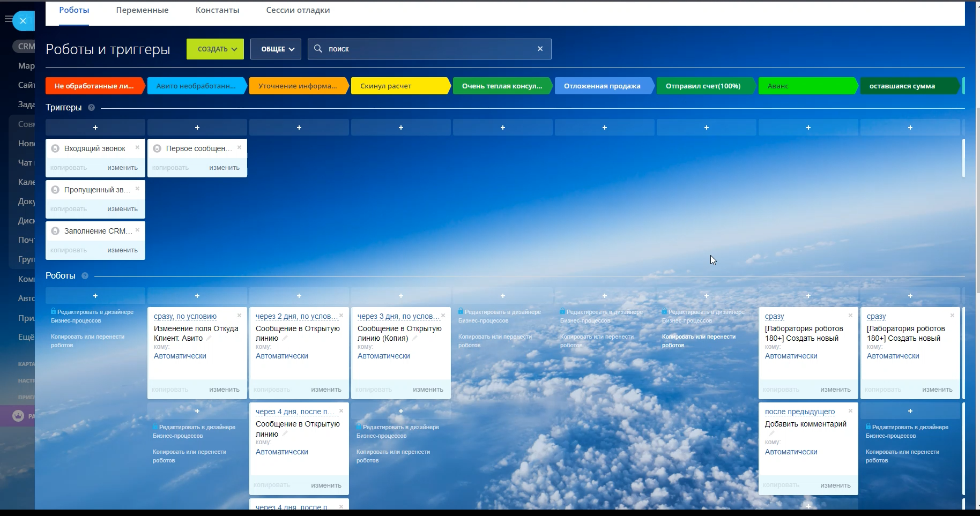
Task: Open the Сессии отладки tab
Action: click(298, 10)
